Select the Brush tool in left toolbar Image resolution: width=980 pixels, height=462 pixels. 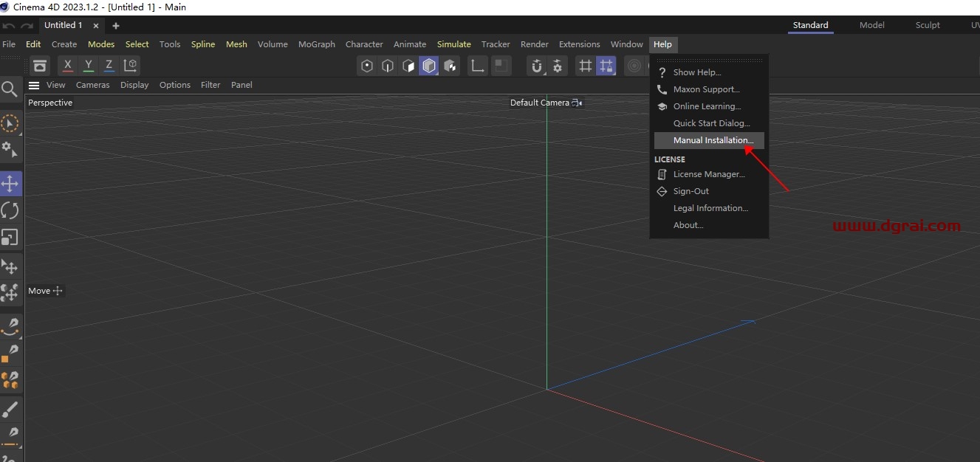(10, 410)
